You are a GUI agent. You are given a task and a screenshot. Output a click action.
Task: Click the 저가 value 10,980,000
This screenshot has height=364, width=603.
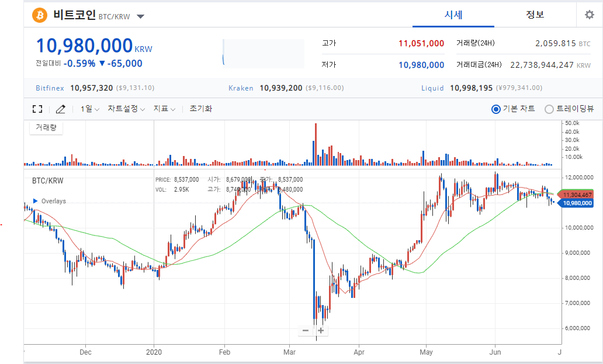(x=421, y=65)
